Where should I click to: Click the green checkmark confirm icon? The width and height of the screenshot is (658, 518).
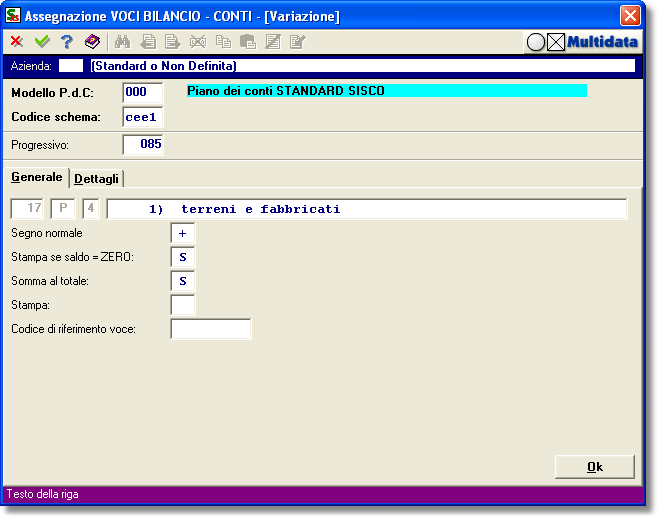pos(41,42)
